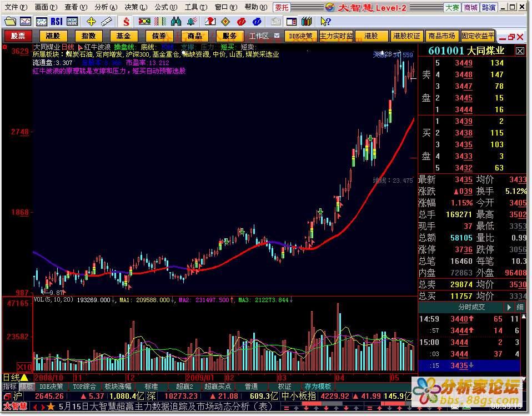The image size is (532, 416).
Task: Click the greyed clipboard icon in toolbar
Action: click(276, 22)
